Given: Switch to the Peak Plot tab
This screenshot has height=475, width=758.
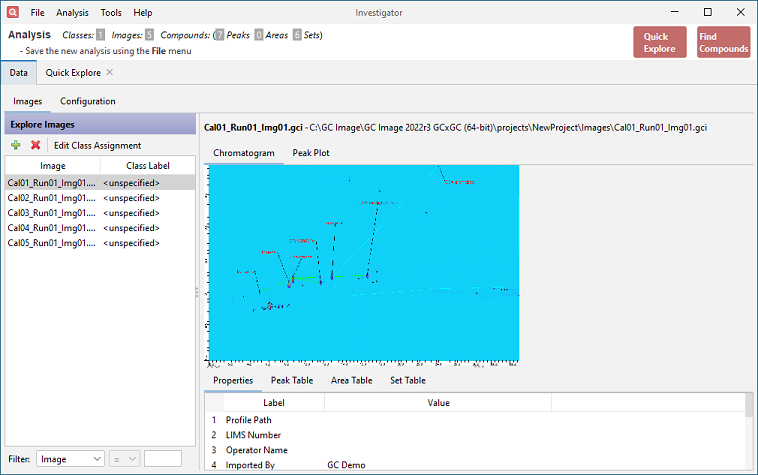Looking at the screenshot, I should click(x=311, y=153).
